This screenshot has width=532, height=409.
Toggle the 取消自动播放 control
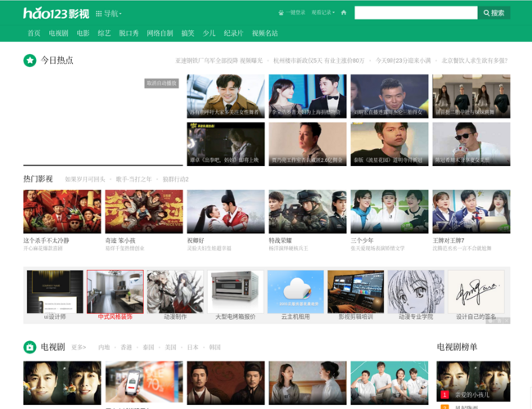pos(161,83)
